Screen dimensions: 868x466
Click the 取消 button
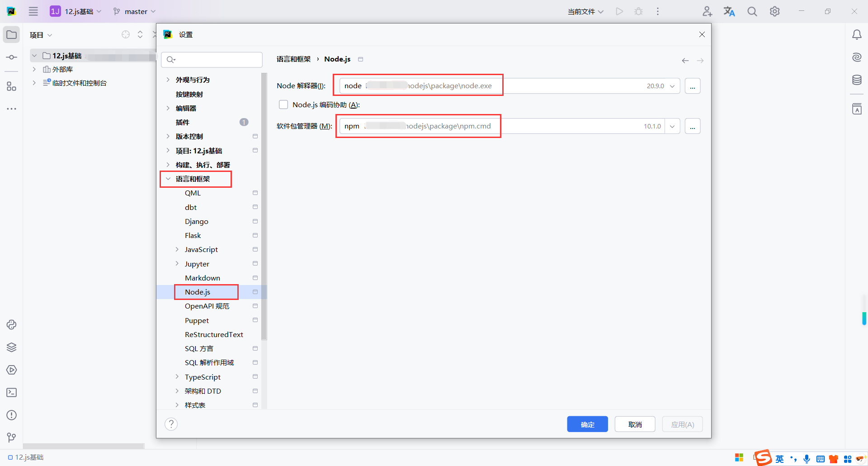(x=635, y=424)
